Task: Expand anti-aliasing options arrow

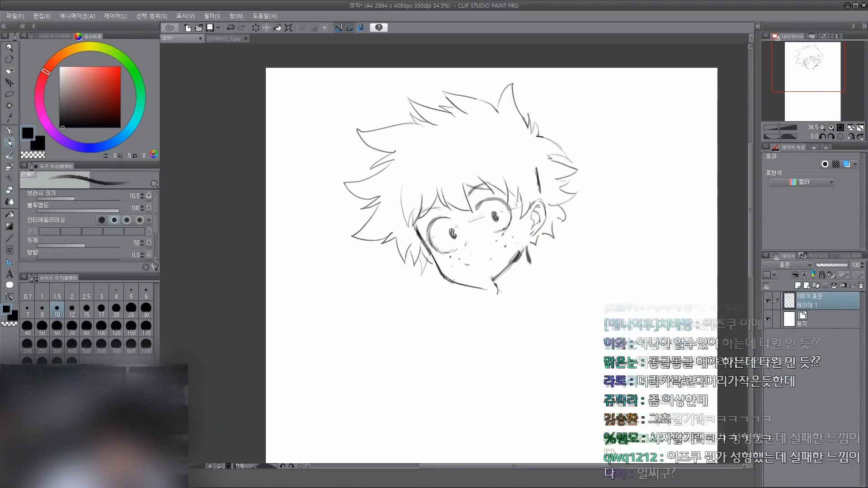Action: 149,220
